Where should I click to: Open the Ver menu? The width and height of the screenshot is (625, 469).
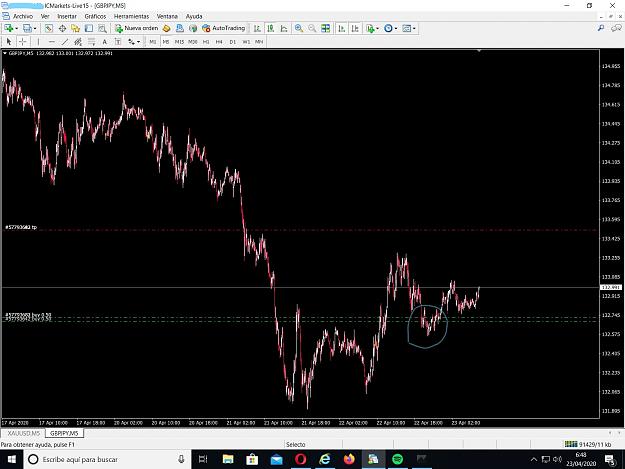[x=45, y=16]
